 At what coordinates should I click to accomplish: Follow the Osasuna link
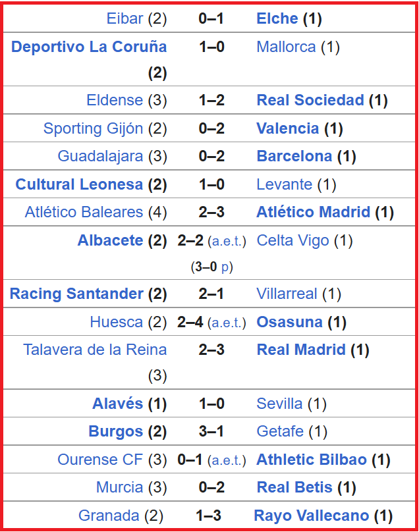click(x=289, y=322)
